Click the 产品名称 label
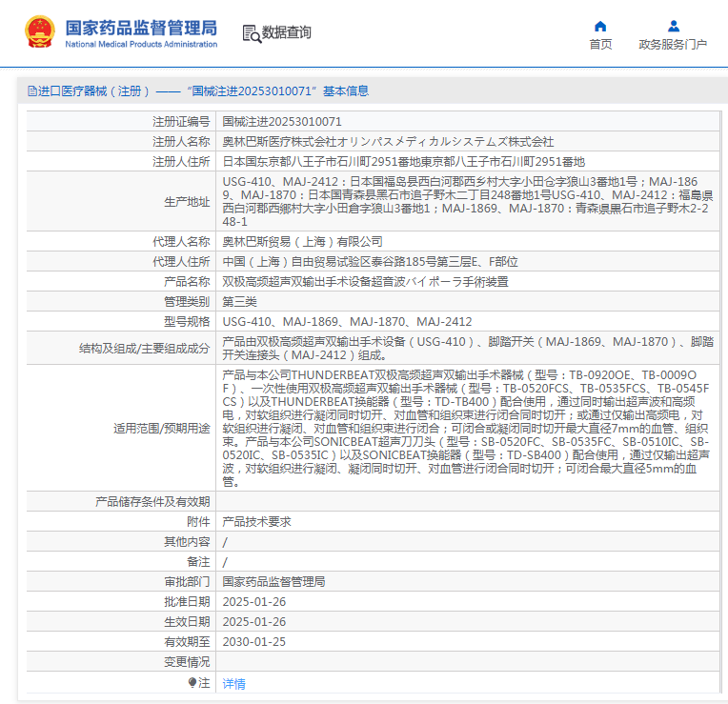This screenshot has width=728, height=704. [187, 282]
